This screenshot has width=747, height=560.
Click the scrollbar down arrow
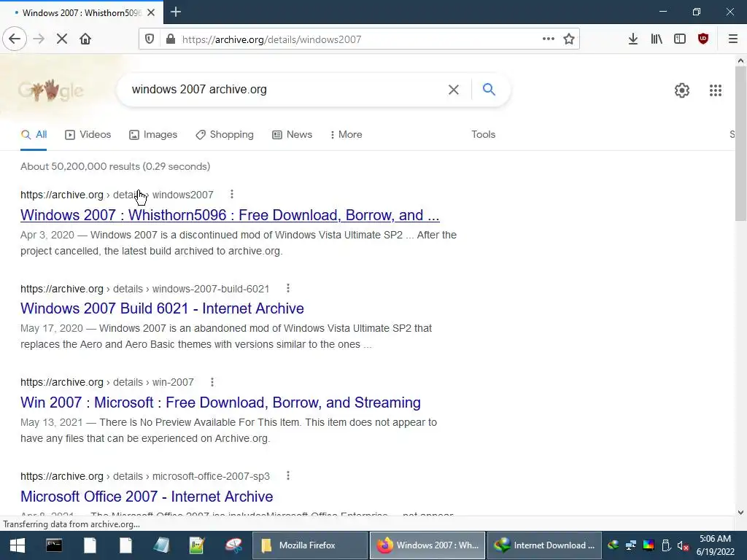point(740,513)
